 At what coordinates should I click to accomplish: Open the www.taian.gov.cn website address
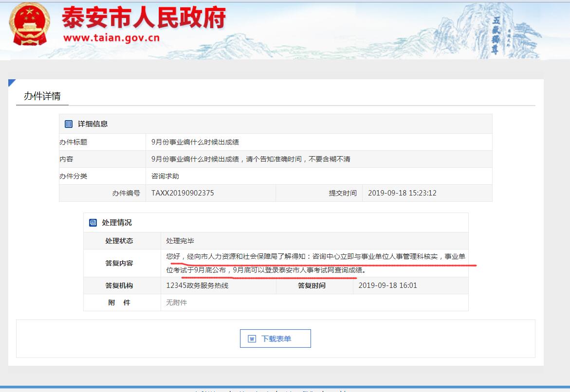(x=111, y=38)
